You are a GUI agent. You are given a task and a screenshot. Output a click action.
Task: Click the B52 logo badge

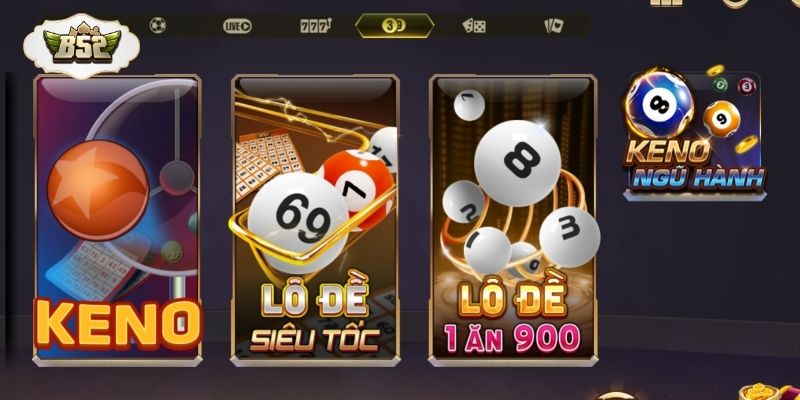[x=82, y=46]
